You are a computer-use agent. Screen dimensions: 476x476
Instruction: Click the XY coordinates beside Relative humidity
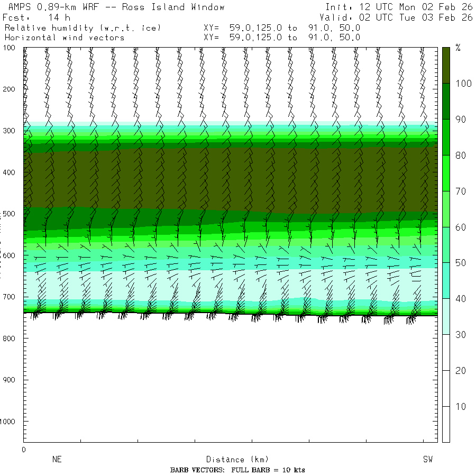pyautogui.click(x=282, y=28)
